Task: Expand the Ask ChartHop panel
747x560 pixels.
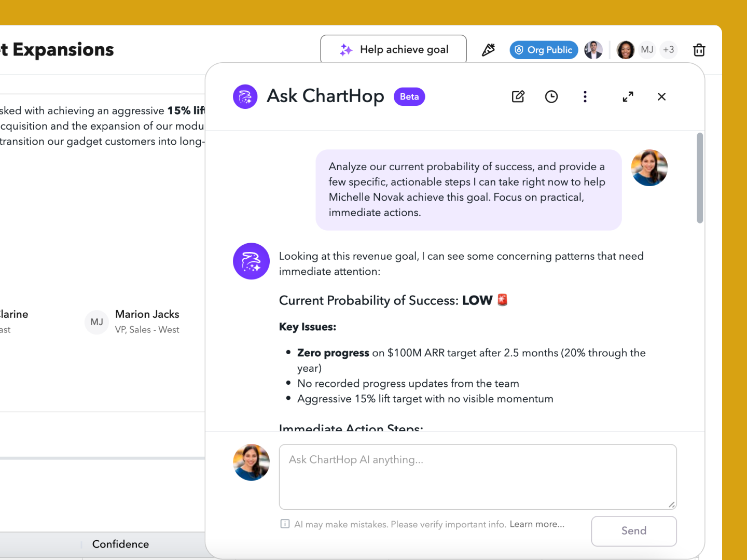Action: [628, 96]
